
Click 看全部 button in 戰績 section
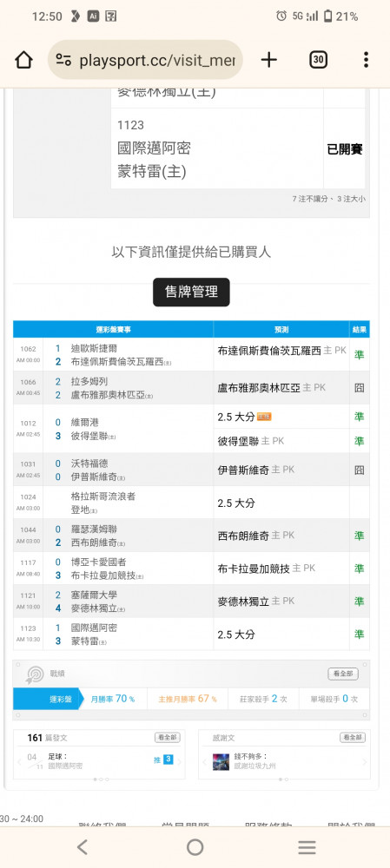[343, 674]
